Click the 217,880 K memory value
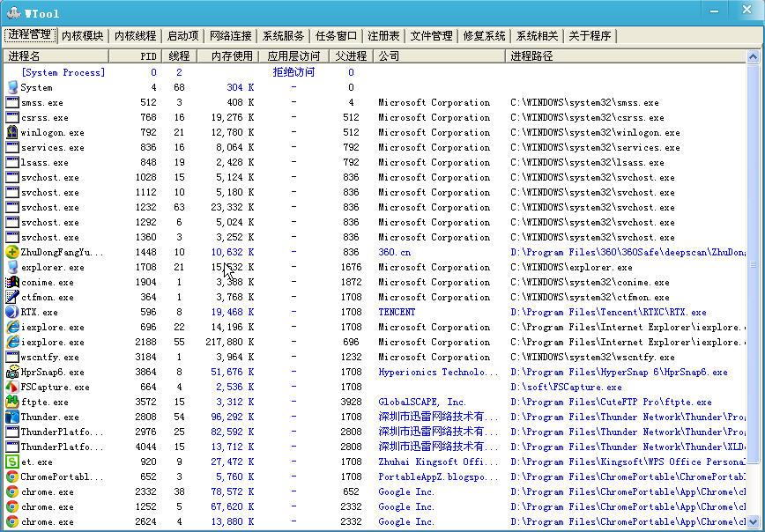The height and width of the screenshot is (532, 765). (230, 343)
